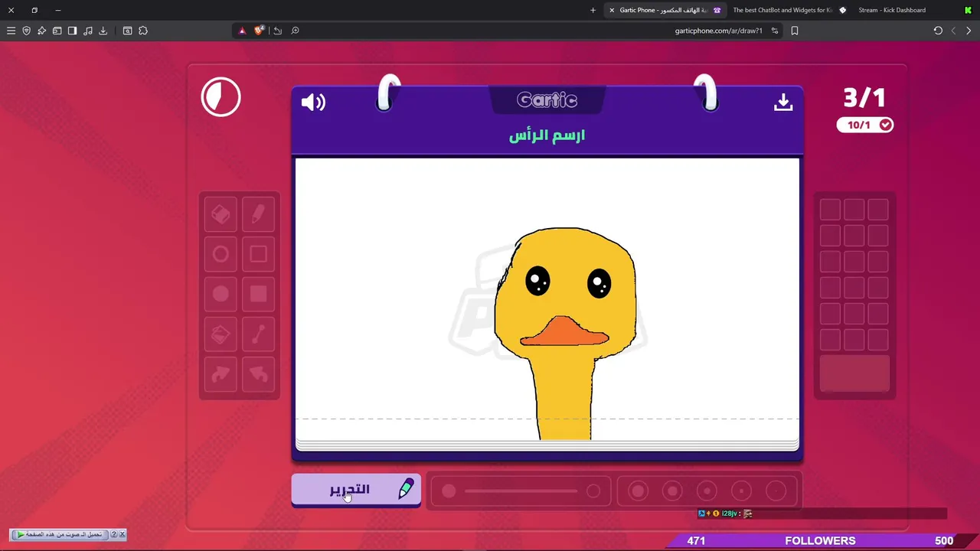Click the pin icon in browser toolbar
The width and height of the screenshot is (980, 551).
point(41,31)
